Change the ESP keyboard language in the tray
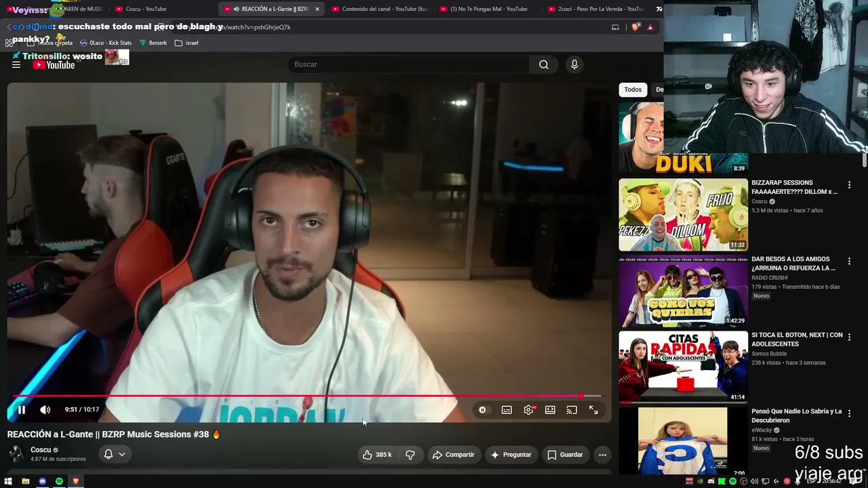868x488 pixels. [811, 481]
